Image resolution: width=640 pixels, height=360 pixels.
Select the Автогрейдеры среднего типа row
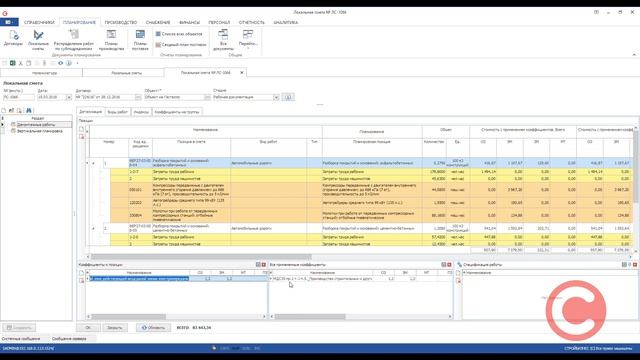coord(371,202)
